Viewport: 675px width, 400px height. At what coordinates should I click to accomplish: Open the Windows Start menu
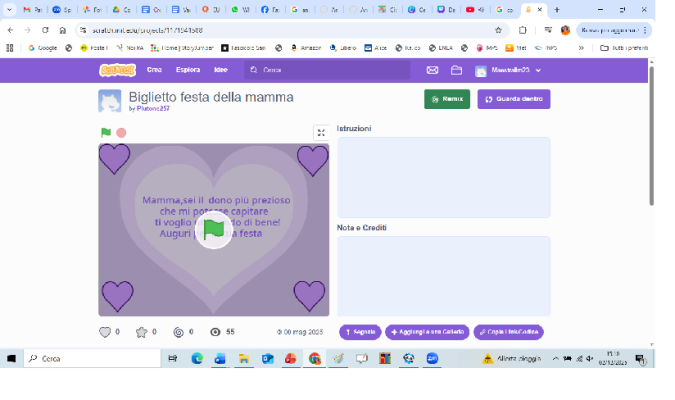pos(12,359)
